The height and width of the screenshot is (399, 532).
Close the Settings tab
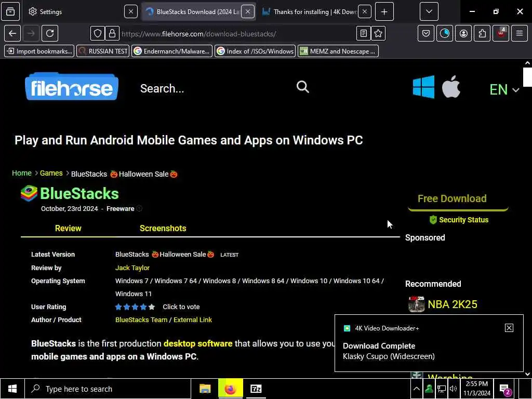[130, 11]
